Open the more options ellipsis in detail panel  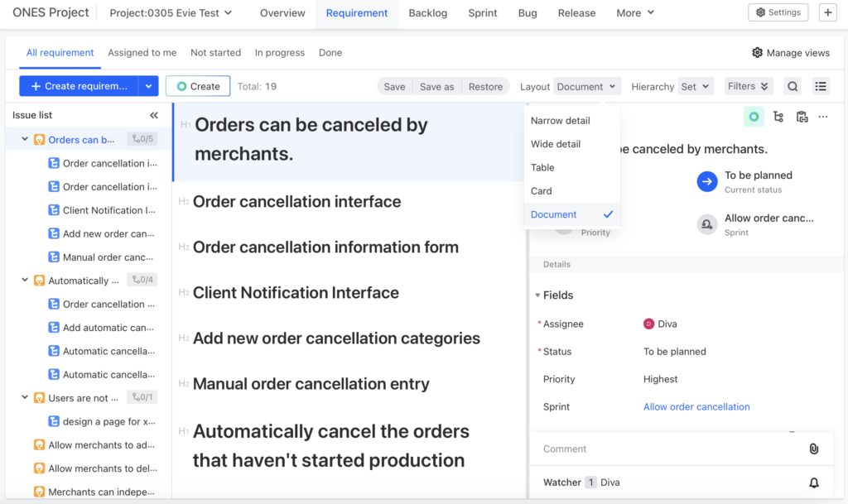point(823,118)
